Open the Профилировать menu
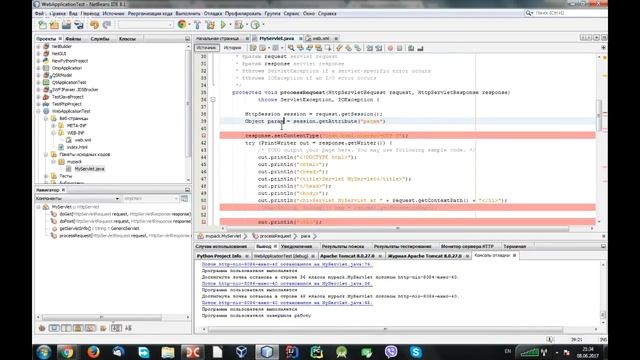 [x=243, y=13]
